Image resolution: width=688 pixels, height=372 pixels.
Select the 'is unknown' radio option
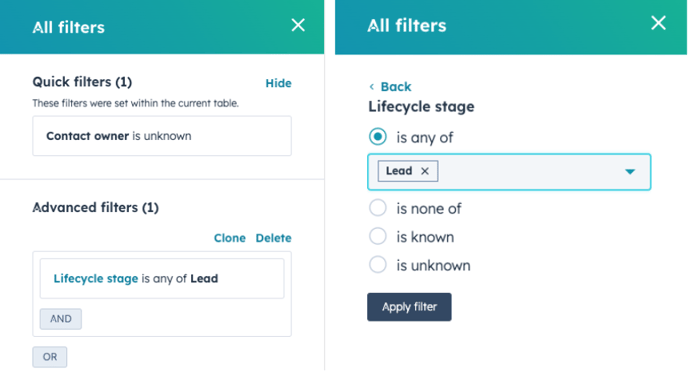378,265
